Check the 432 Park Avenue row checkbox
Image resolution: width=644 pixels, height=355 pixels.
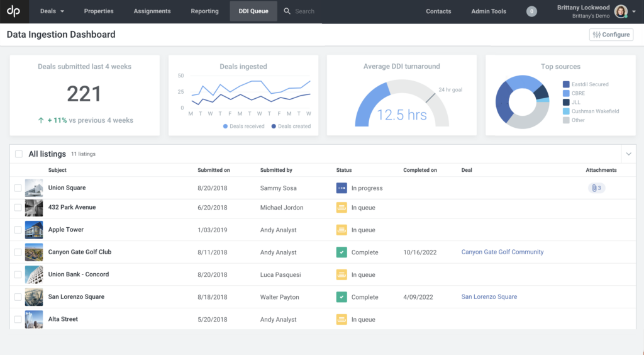tap(18, 208)
